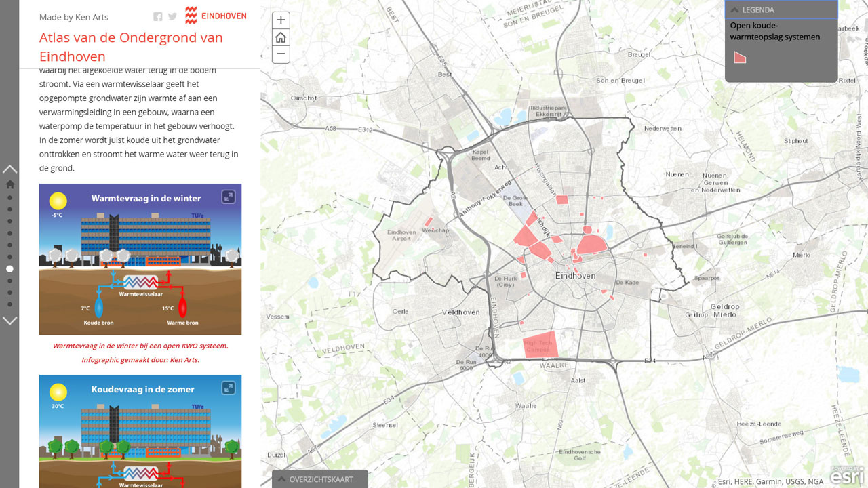Jump to first section dot below home
This screenshot has width=868, height=488.
(9, 198)
